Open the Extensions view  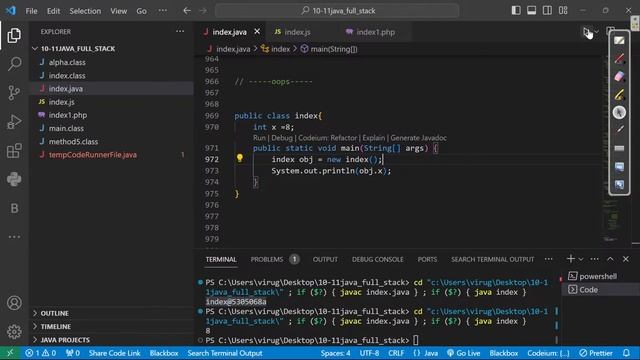click(x=14, y=151)
